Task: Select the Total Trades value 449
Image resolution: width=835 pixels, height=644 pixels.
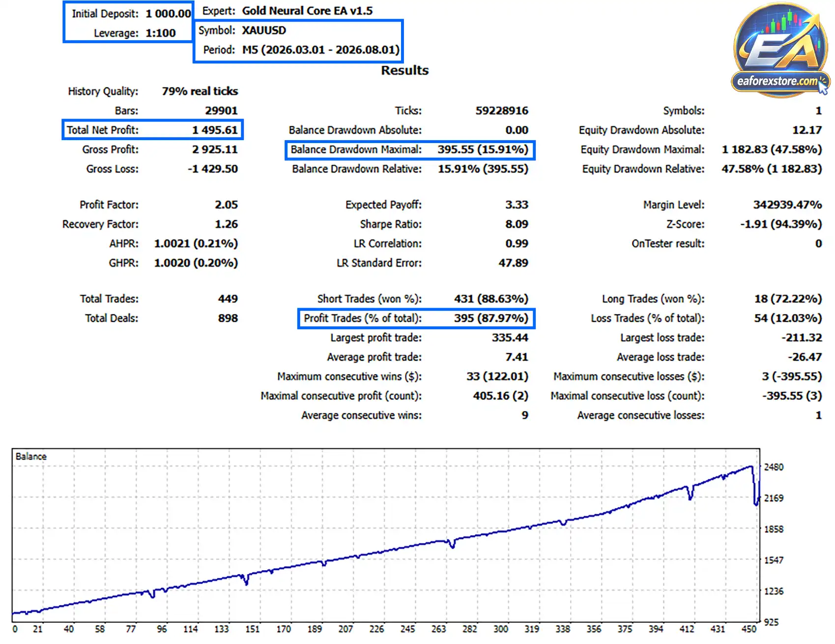Action: pos(228,299)
